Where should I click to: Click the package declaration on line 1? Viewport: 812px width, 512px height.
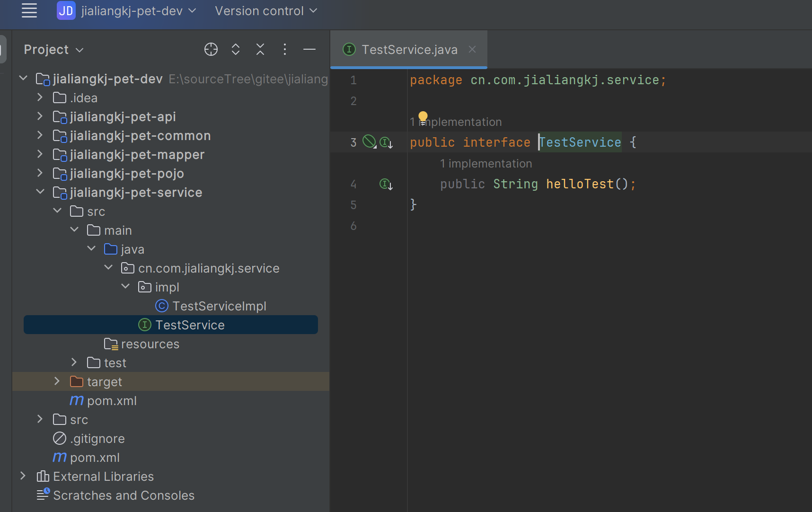pos(538,80)
